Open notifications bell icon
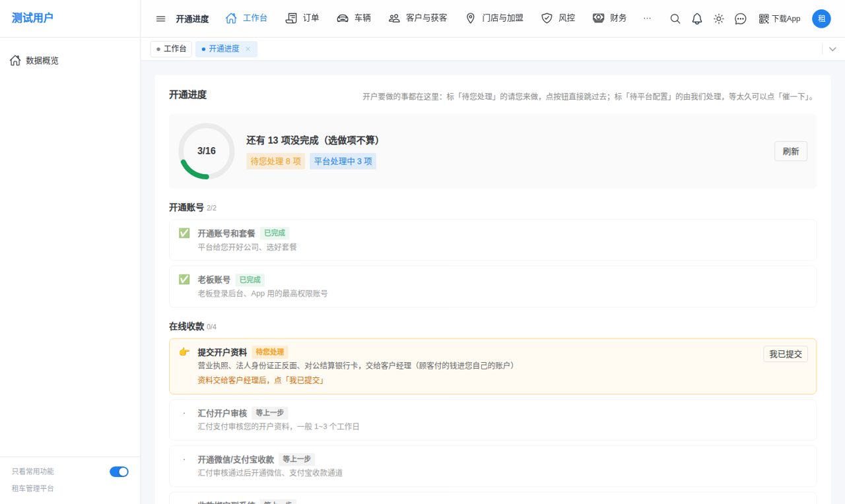This screenshot has height=504, width=845. (697, 19)
